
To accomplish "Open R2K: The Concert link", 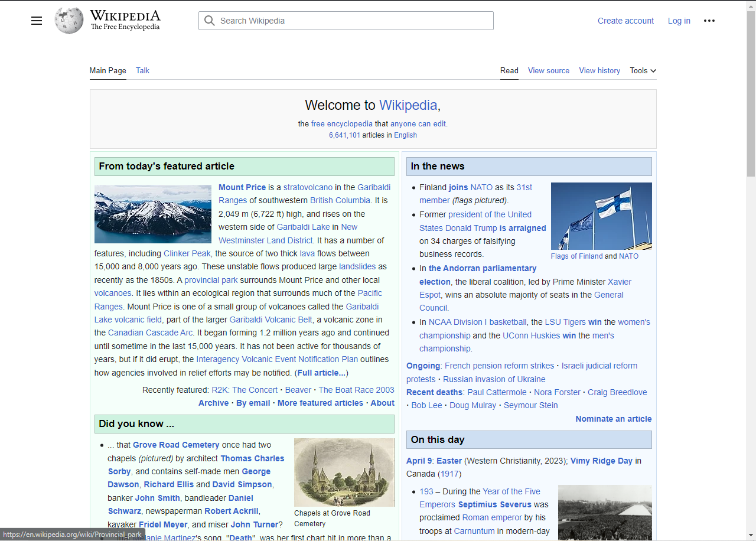I will pos(245,390).
